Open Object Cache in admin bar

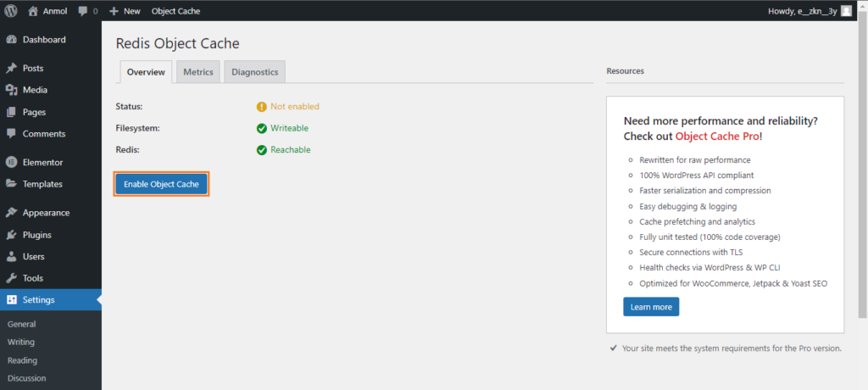(x=176, y=11)
